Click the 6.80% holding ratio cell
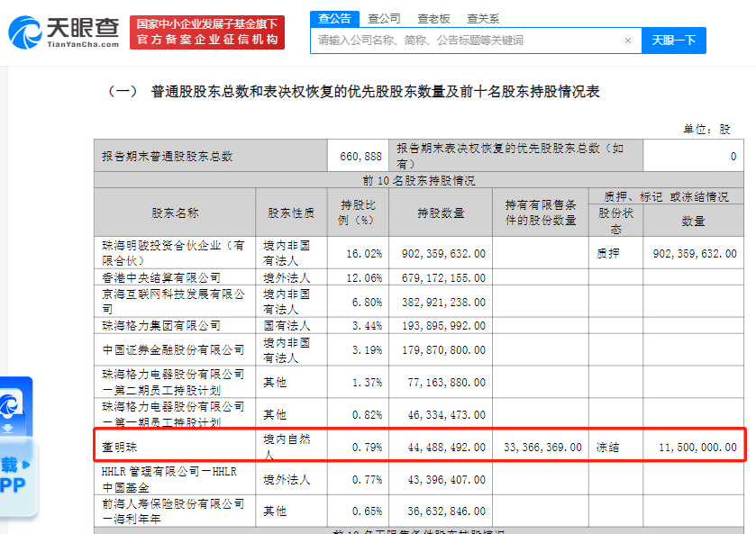Screen dimensions: 756x534 359,301
